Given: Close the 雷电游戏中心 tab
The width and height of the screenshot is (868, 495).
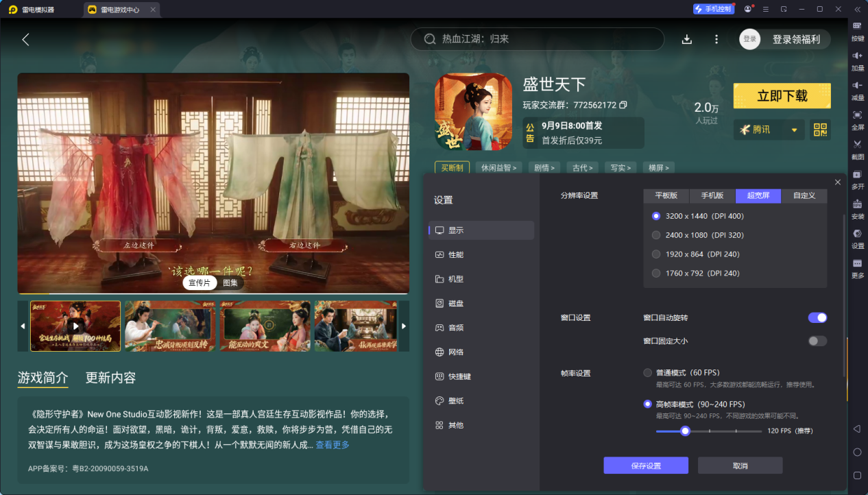Looking at the screenshot, I should point(153,10).
